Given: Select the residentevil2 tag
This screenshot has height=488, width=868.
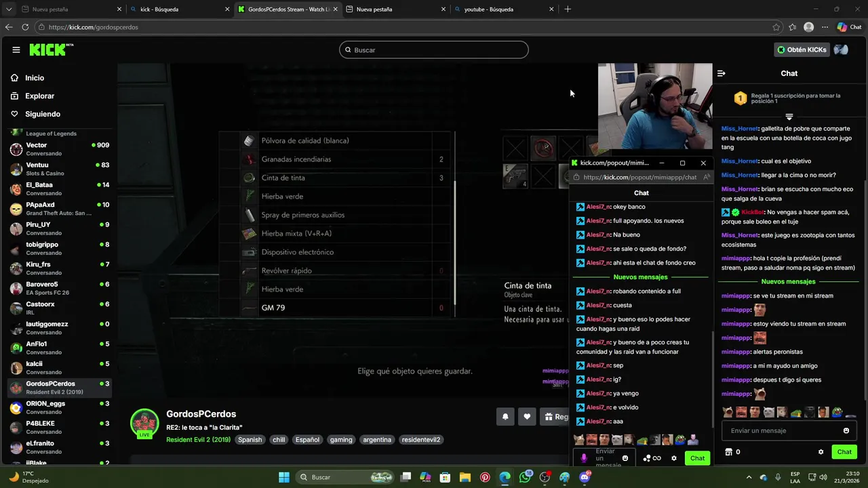Looking at the screenshot, I should click(421, 439).
